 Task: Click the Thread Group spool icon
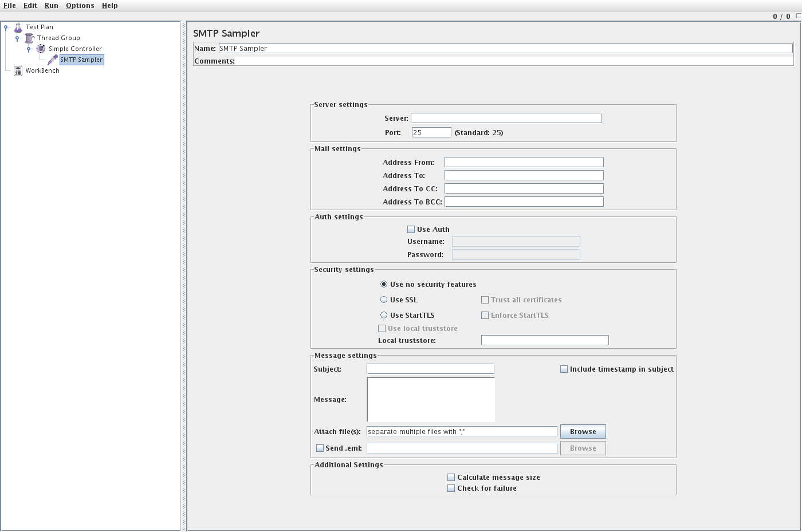[29, 38]
